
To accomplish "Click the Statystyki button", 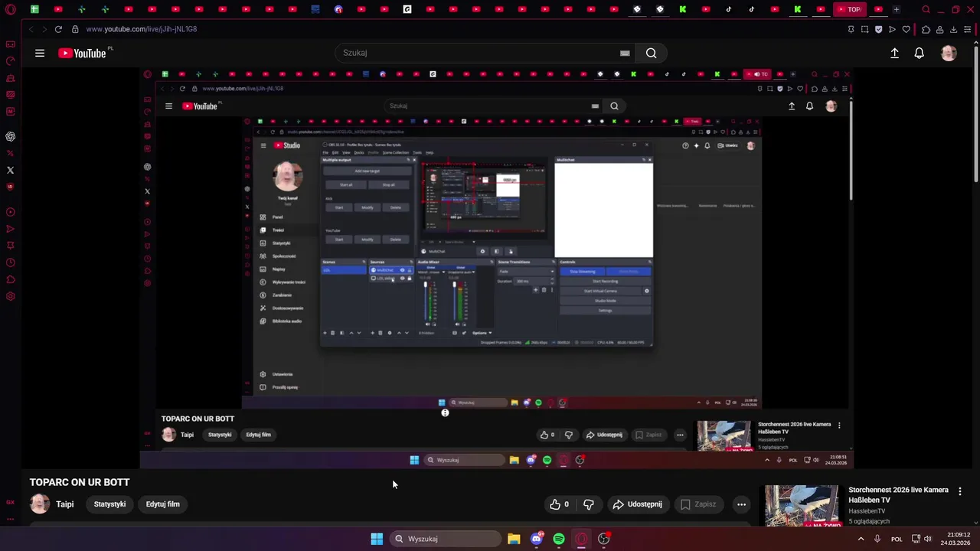I will tap(109, 504).
